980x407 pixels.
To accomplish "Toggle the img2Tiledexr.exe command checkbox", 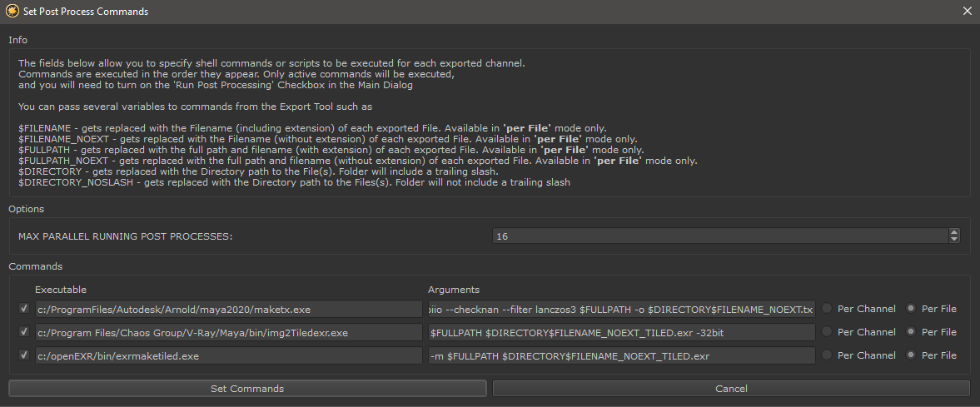I will coord(22,332).
